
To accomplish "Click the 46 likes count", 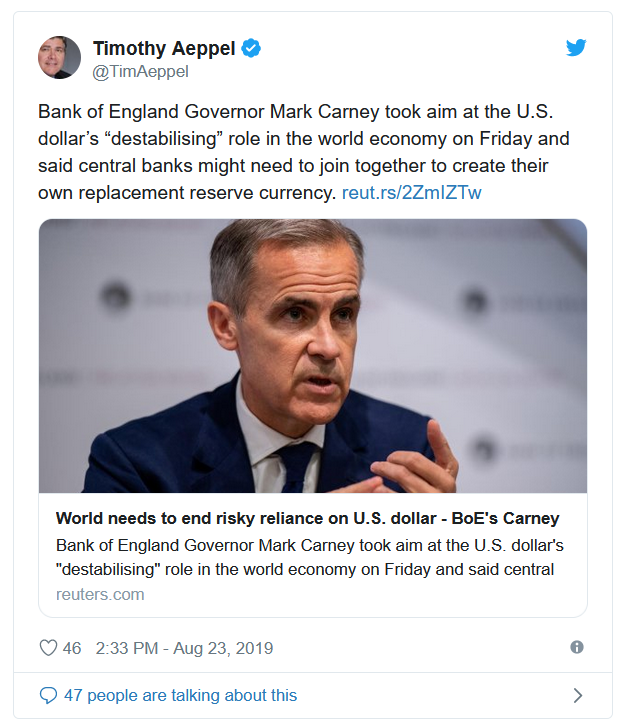I will (x=72, y=648).
